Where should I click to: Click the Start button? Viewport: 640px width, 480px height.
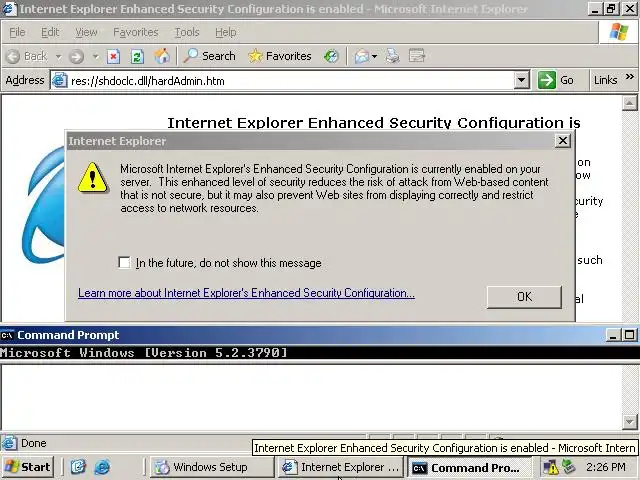click(27, 467)
